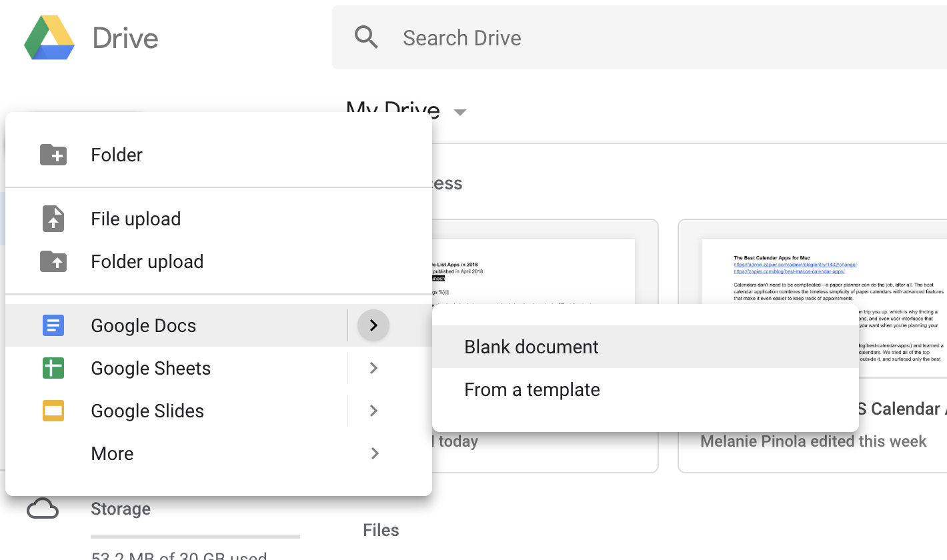Viewport: 947px width, 560px height.
Task: Open the To Do List Apps document thumbnail
Action: point(534,272)
